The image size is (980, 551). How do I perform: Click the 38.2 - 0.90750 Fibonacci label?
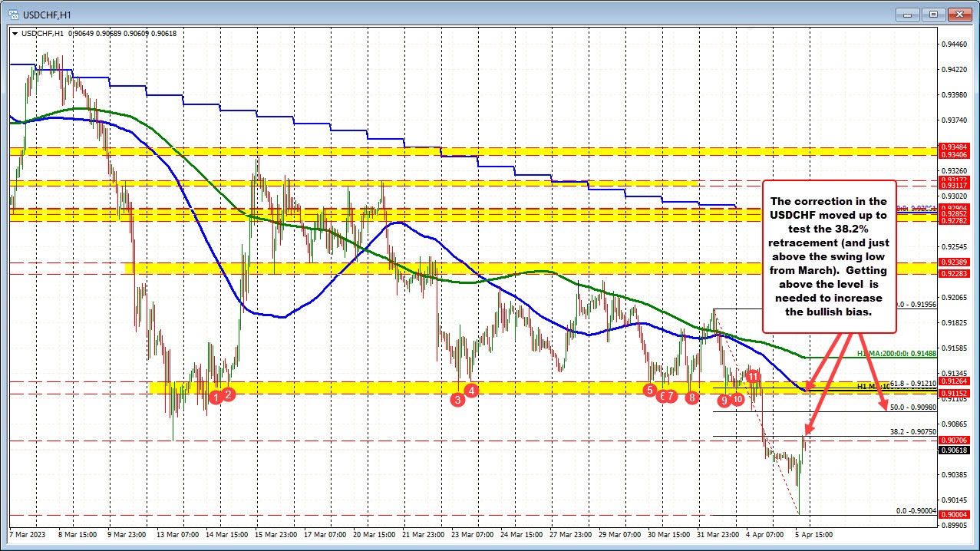912,432
